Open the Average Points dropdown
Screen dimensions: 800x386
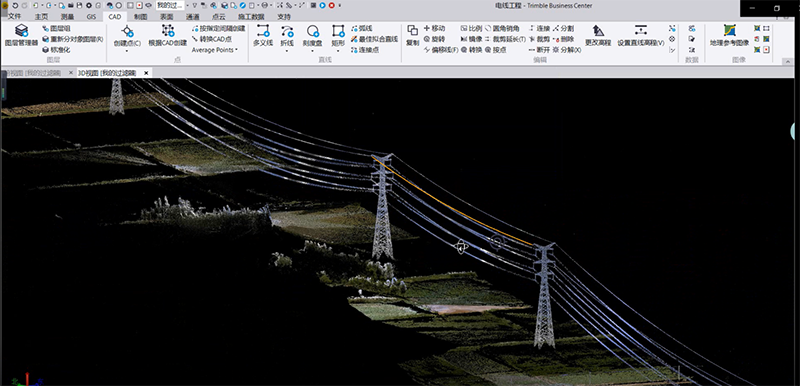pos(215,49)
